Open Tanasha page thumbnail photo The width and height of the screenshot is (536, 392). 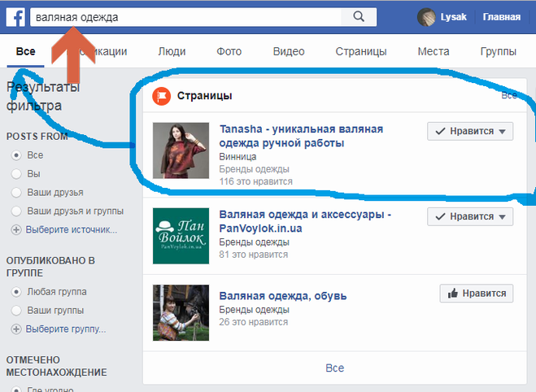pos(181,150)
